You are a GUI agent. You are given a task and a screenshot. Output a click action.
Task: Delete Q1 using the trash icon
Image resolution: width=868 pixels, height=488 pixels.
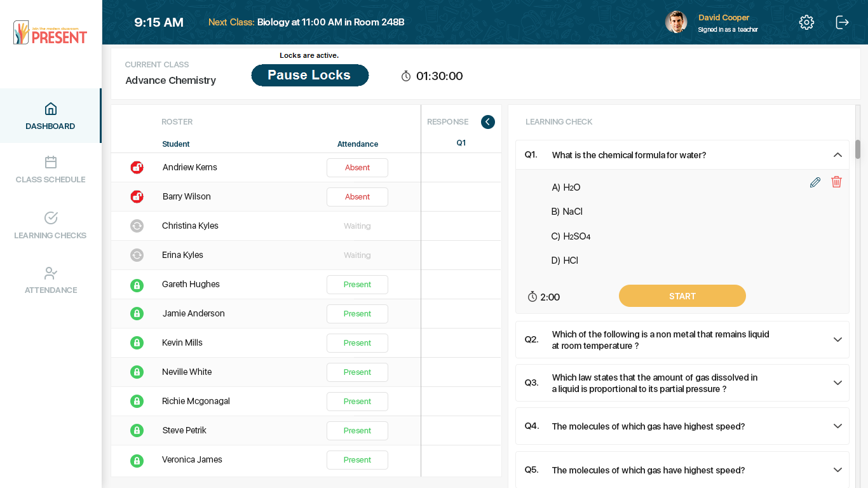tap(836, 182)
